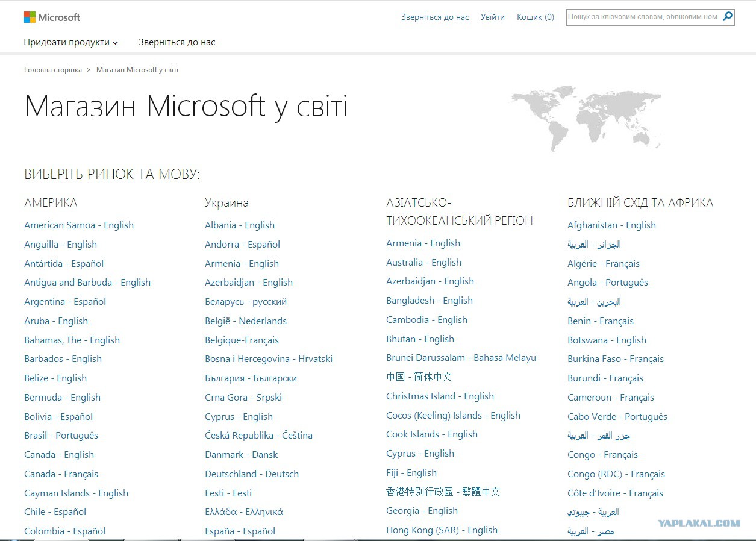This screenshot has width=756, height=541.
Task: Select Albania - English
Action: coord(240,225)
